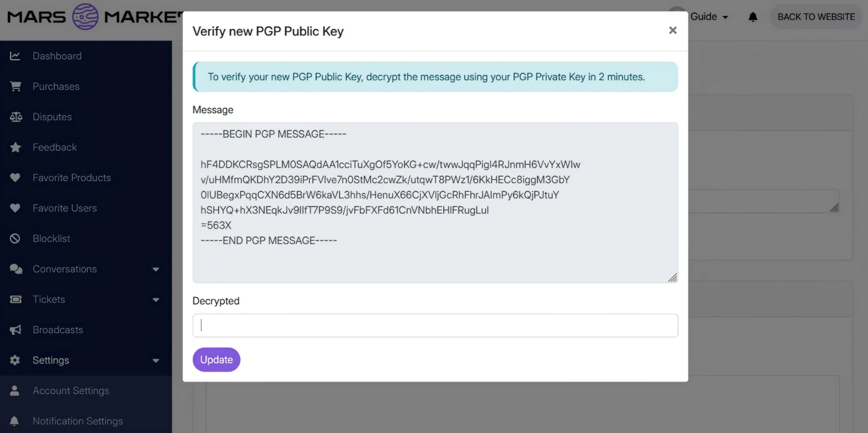This screenshot has width=868, height=433.
Task: Go to Account Settings
Action: pos(71,391)
